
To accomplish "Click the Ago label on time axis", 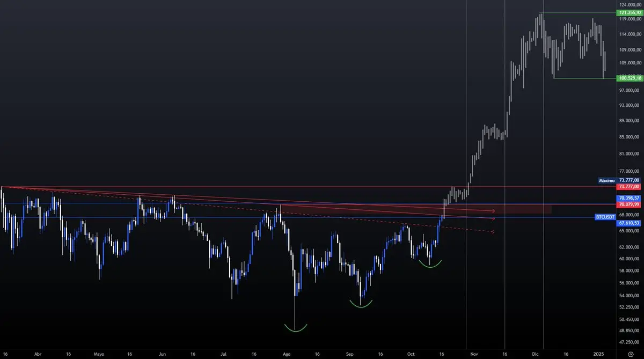I will point(287,354).
